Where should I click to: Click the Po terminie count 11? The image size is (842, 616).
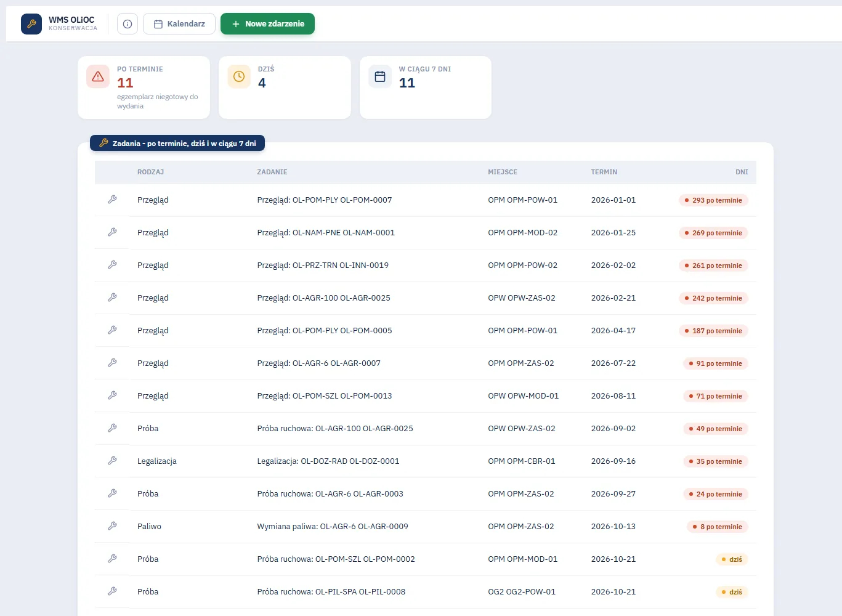pyautogui.click(x=125, y=83)
